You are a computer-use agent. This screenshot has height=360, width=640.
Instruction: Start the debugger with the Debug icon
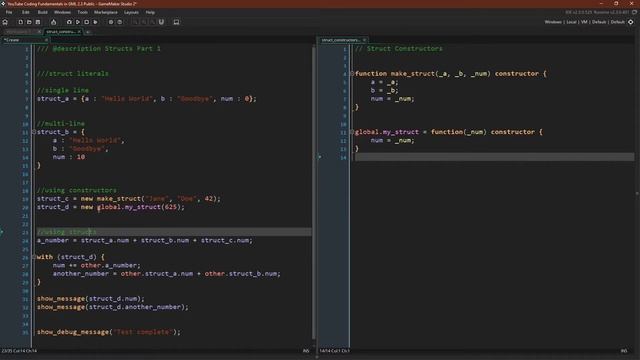pyautogui.click(x=69, y=22)
